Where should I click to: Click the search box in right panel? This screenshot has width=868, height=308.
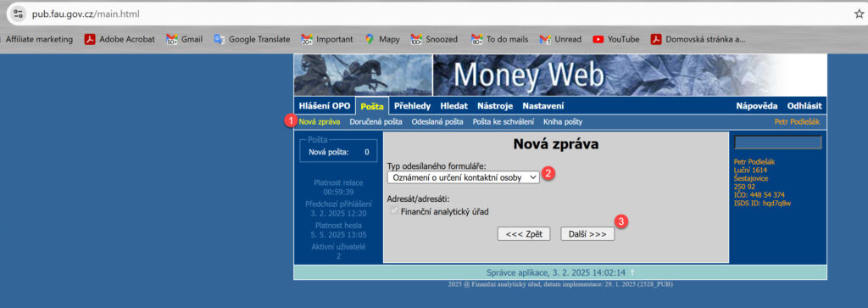point(778,143)
